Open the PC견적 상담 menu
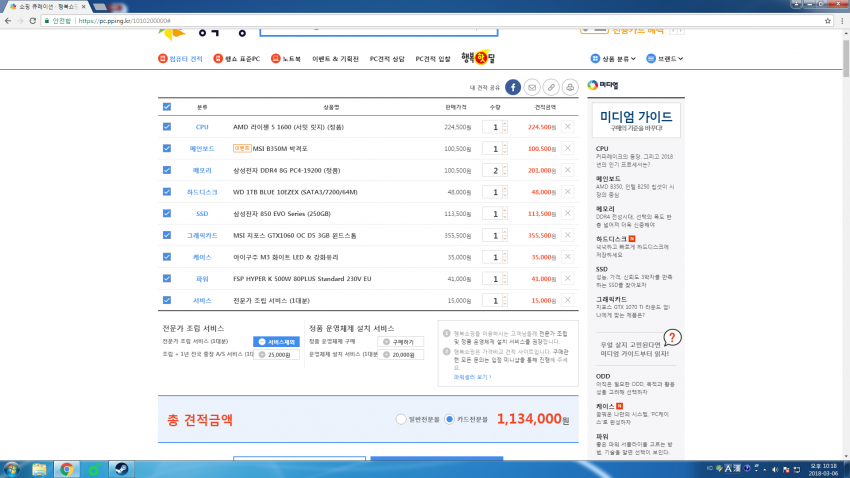Image resolution: width=850 pixels, height=478 pixels. pos(387,59)
